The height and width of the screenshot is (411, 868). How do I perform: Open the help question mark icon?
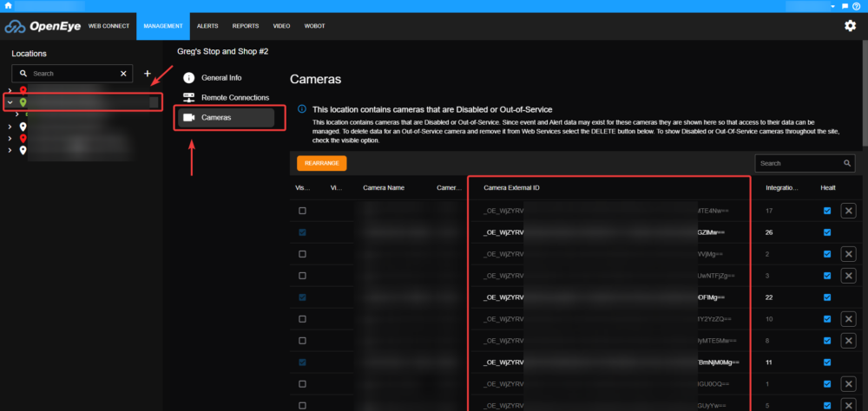click(x=857, y=6)
